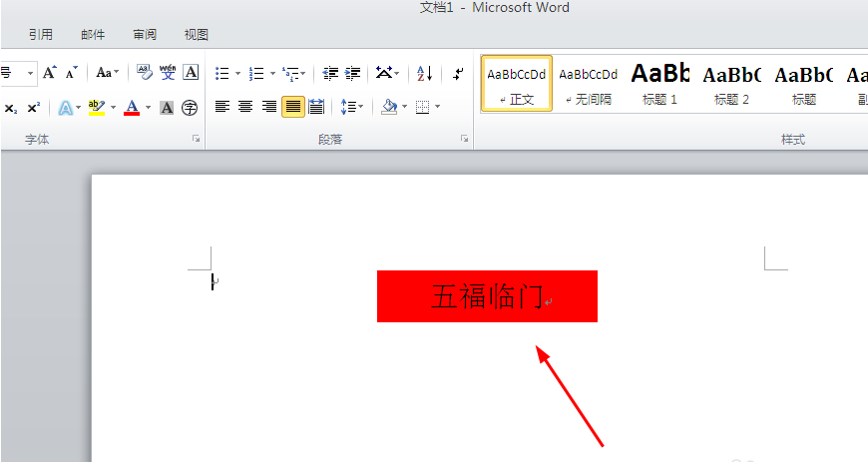868x462 pixels.
Task: Open the Text Effects dropdown arrow
Action: (78, 108)
